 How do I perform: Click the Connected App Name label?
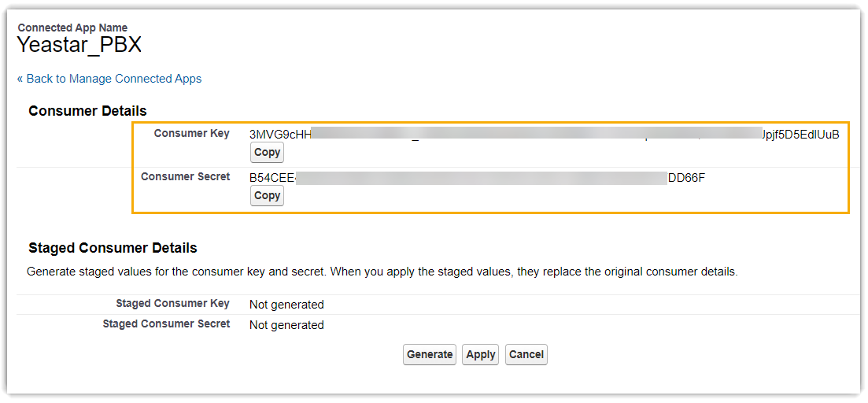(72, 28)
